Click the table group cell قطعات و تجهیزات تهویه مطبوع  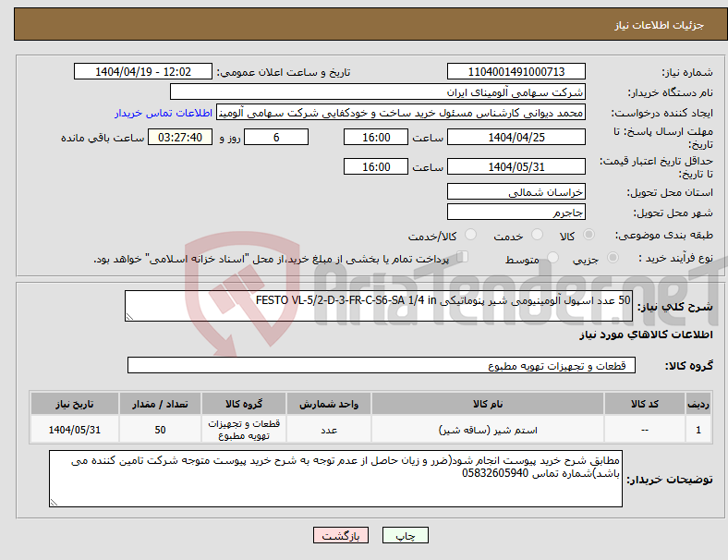pyautogui.click(x=244, y=430)
